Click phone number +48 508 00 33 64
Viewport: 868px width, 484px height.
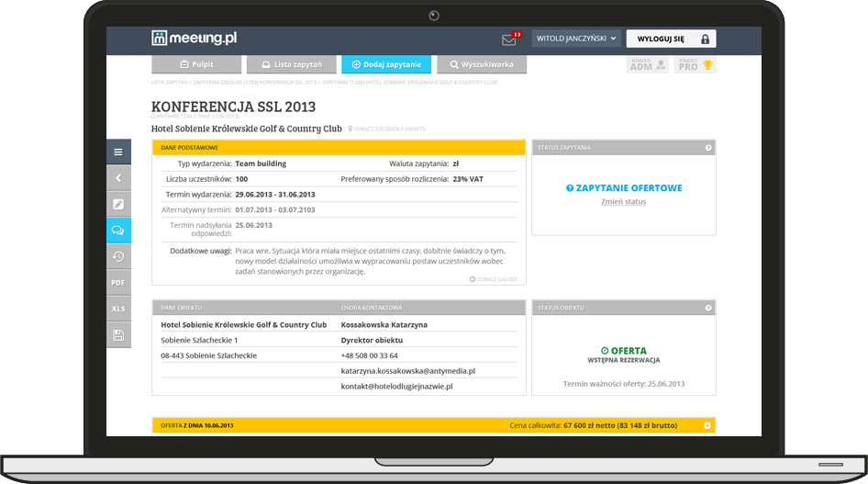(369, 355)
